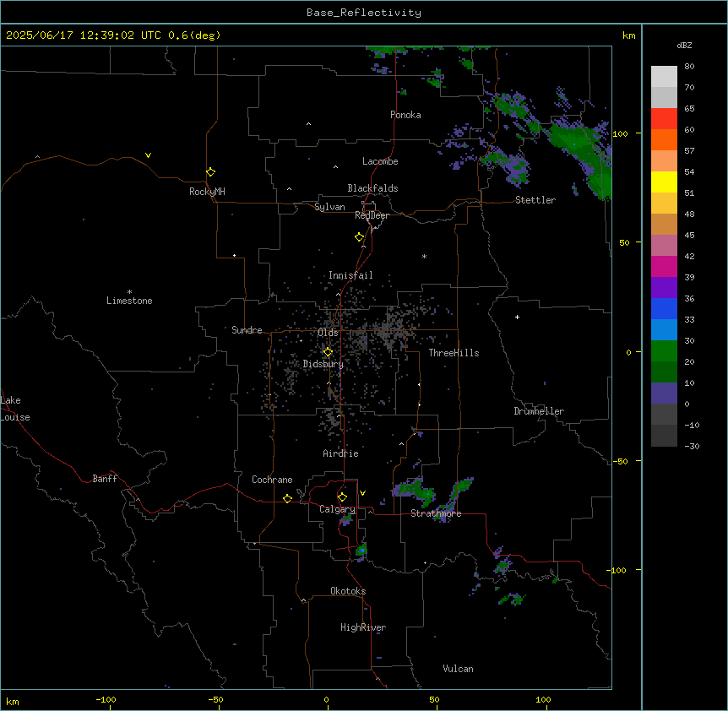Select the Cochrane label
Screen dimensions: 728x711
tap(272, 480)
